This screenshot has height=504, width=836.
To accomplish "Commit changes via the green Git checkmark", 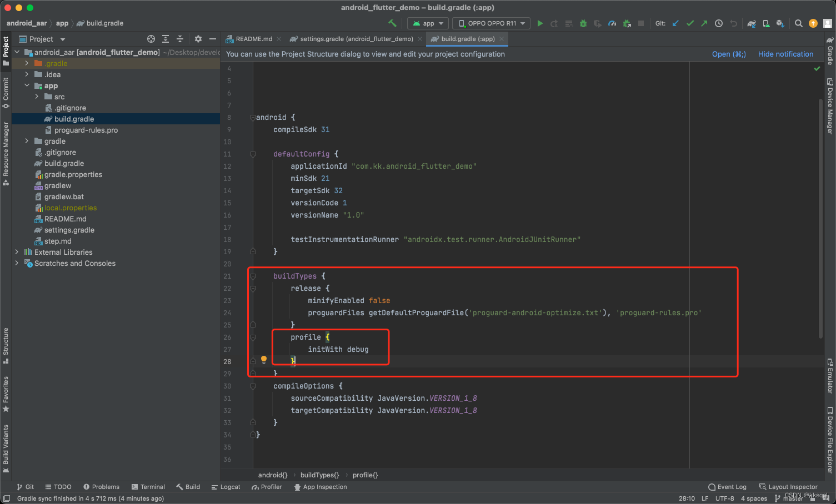I will 690,23.
